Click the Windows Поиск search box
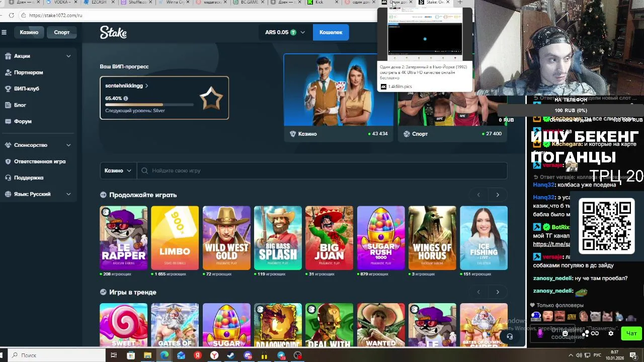644x362 pixels. click(55, 355)
